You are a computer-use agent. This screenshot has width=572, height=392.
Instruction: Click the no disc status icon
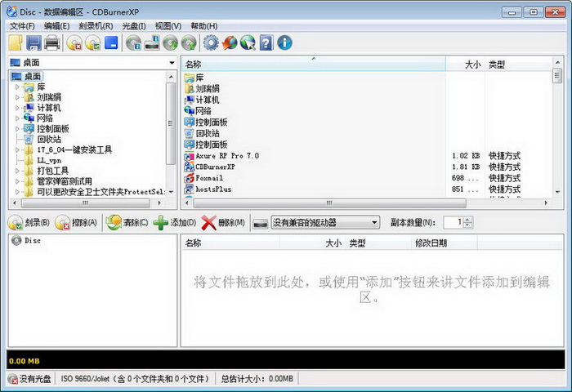[x=12, y=379]
